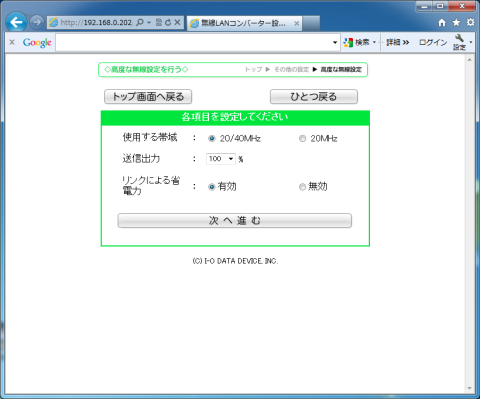Screen dimensions: 480x399
Task: Open the Home icon in browser
Action: tap(442, 22)
